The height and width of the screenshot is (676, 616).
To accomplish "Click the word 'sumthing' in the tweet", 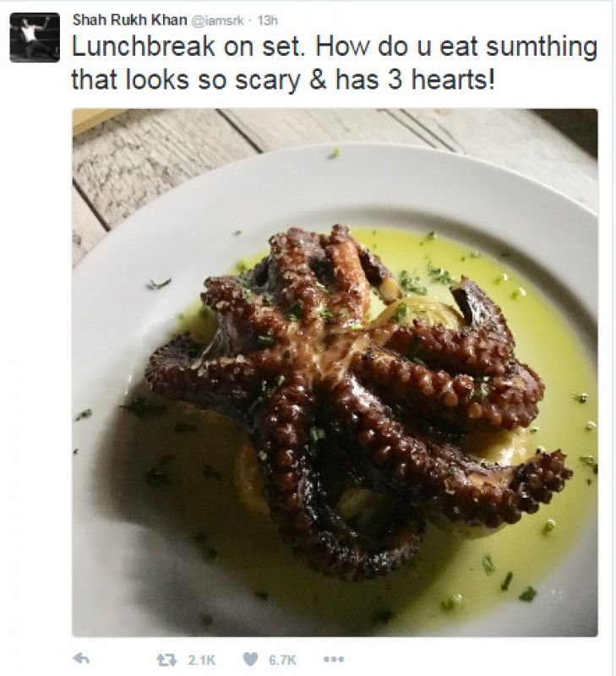I will tap(542, 48).
